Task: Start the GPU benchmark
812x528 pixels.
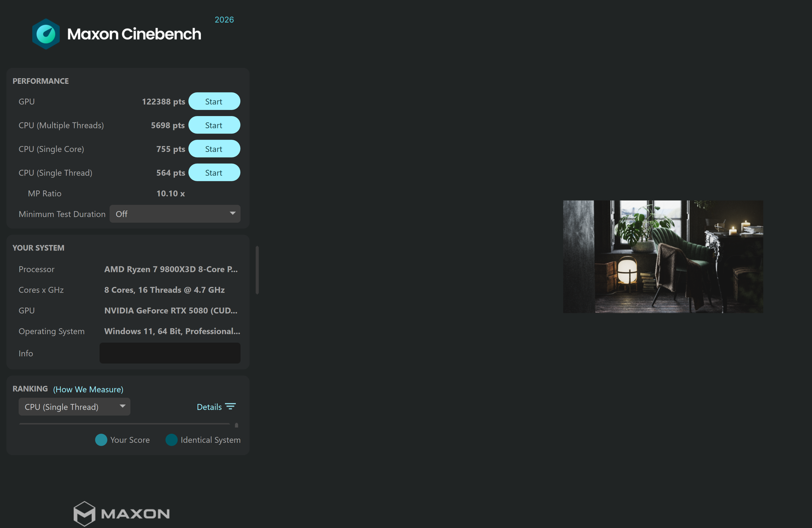Action: click(214, 101)
